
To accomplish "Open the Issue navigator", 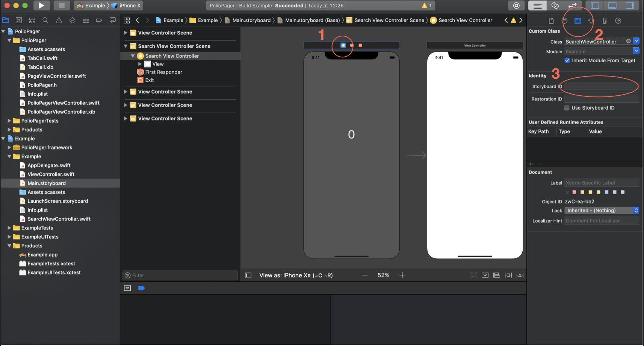I will coord(59,20).
